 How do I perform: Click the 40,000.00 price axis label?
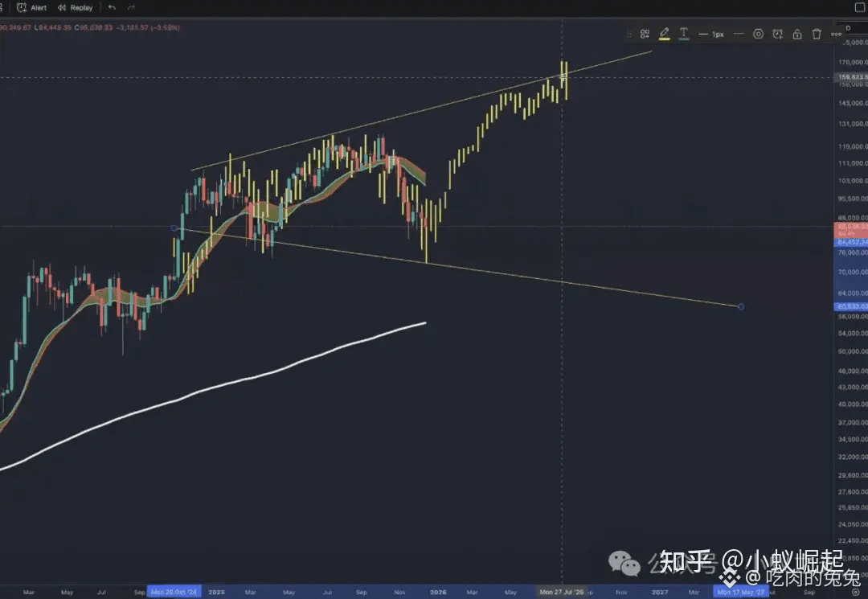(x=853, y=404)
